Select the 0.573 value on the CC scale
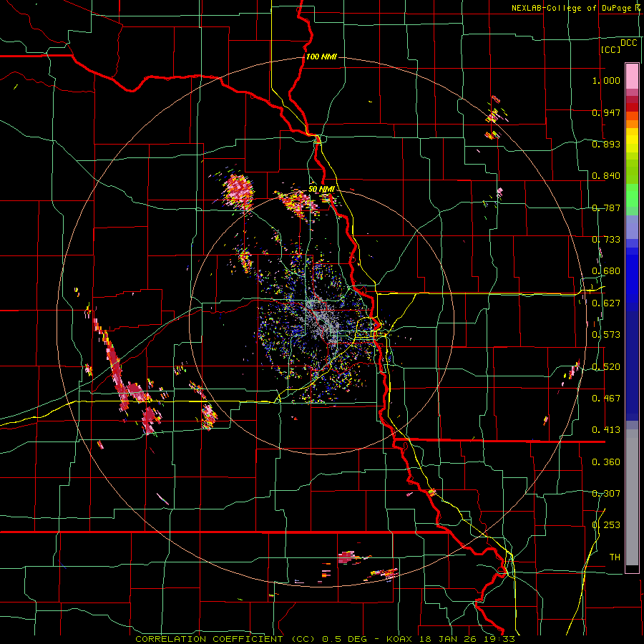 click(x=606, y=335)
